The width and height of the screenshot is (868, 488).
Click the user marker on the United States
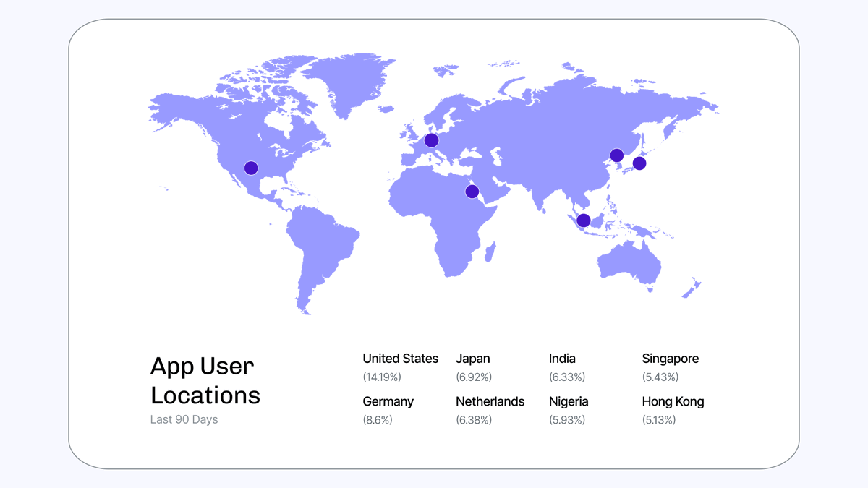click(x=250, y=167)
